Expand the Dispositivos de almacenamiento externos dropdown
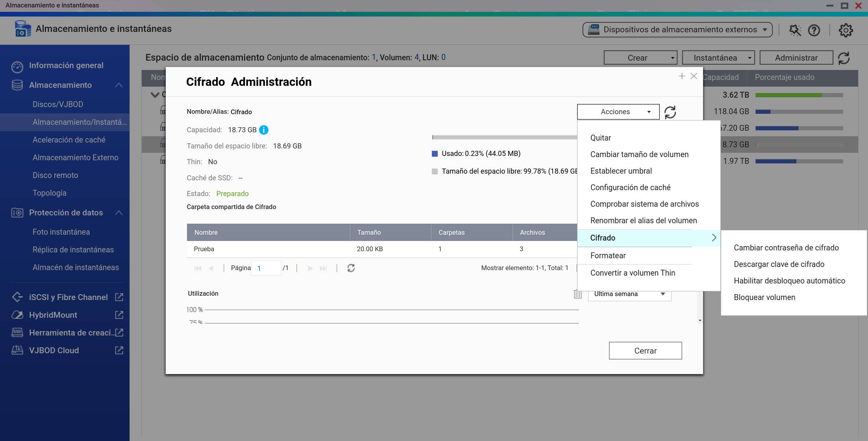The height and width of the screenshot is (441, 868). tap(677, 30)
